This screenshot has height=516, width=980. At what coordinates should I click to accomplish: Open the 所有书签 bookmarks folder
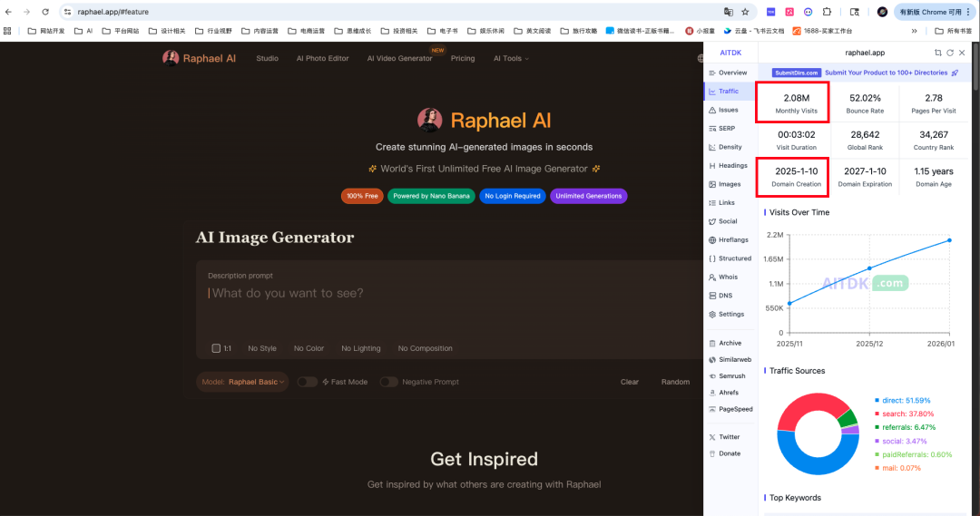tap(954, 31)
